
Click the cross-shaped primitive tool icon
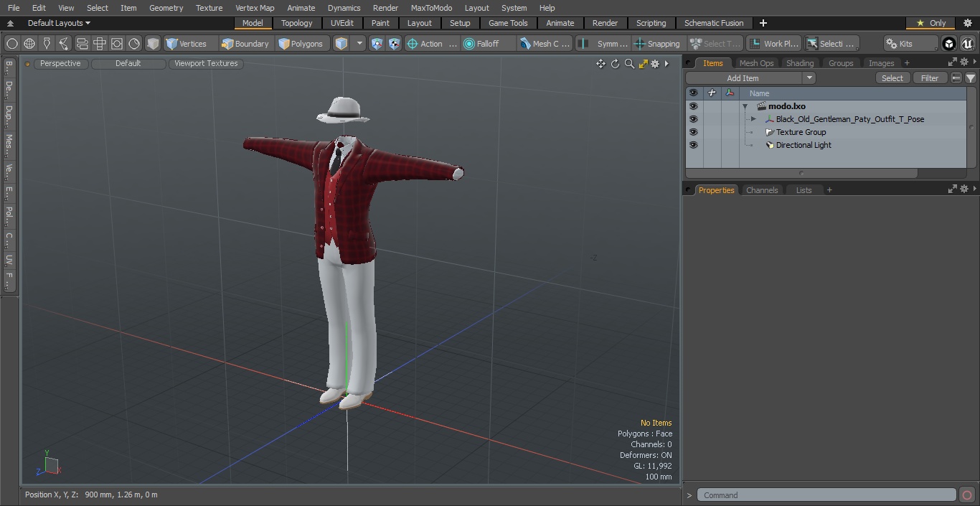point(99,44)
